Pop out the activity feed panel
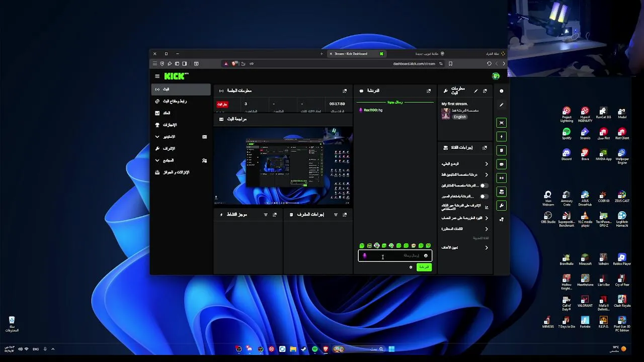644x362 pixels. click(x=275, y=215)
